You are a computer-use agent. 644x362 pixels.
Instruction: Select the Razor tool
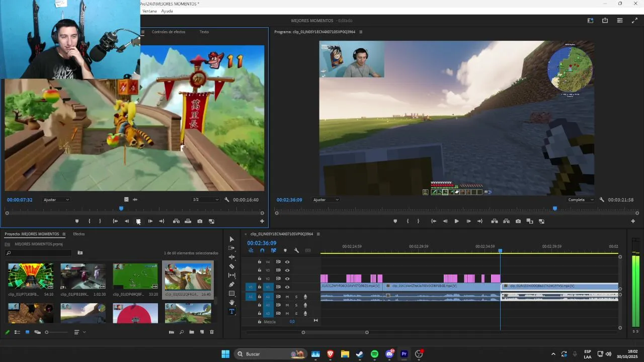point(231,266)
